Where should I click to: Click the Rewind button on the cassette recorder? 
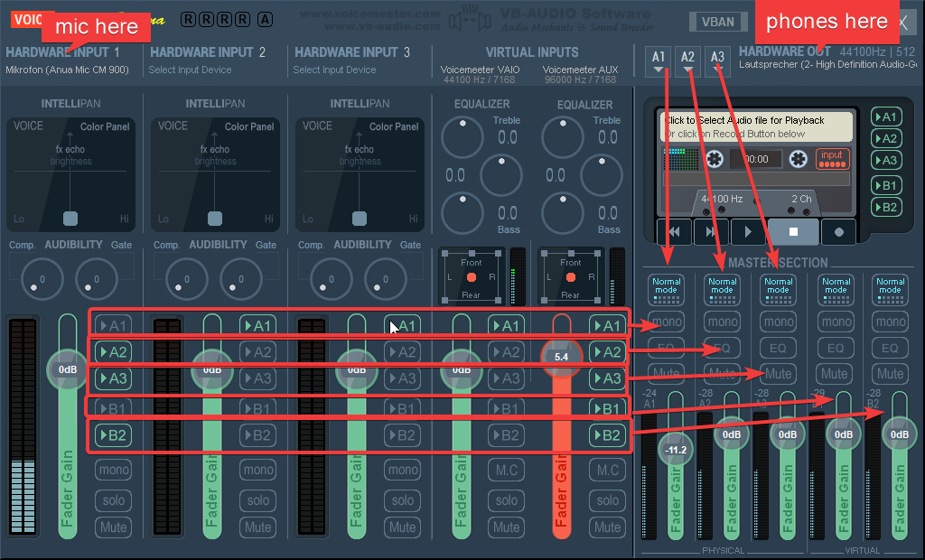coord(674,231)
